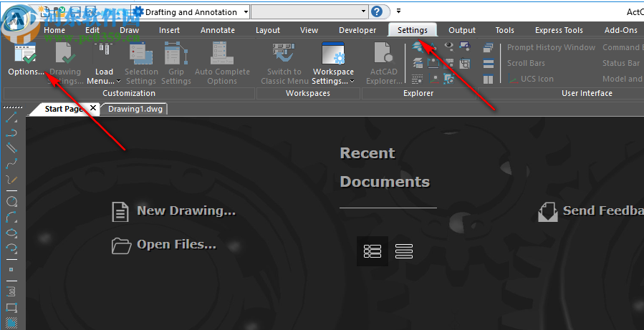Click Switch to Classic Menu
The height and width of the screenshot is (330, 644).
284,64
